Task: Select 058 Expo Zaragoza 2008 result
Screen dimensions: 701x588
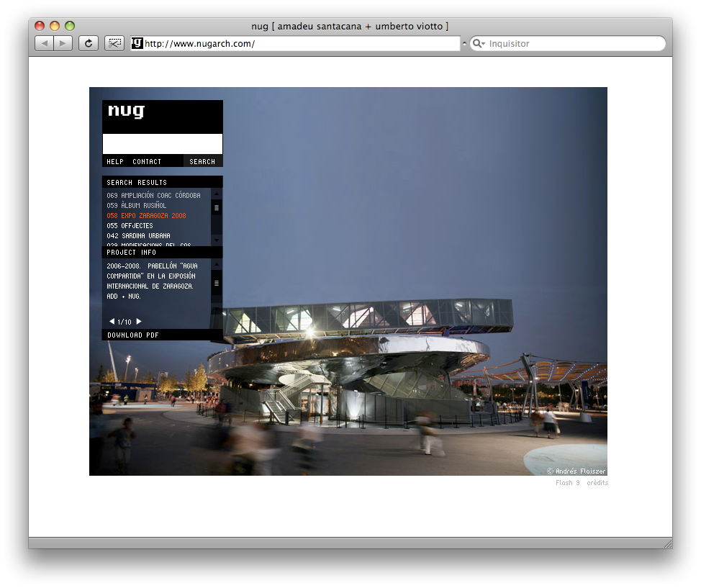Action: (146, 215)
